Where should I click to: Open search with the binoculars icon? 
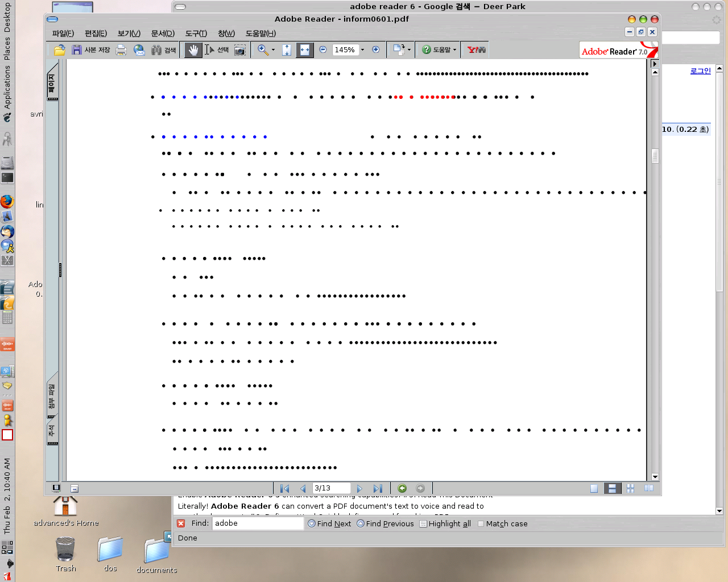(x=164, y=50)
